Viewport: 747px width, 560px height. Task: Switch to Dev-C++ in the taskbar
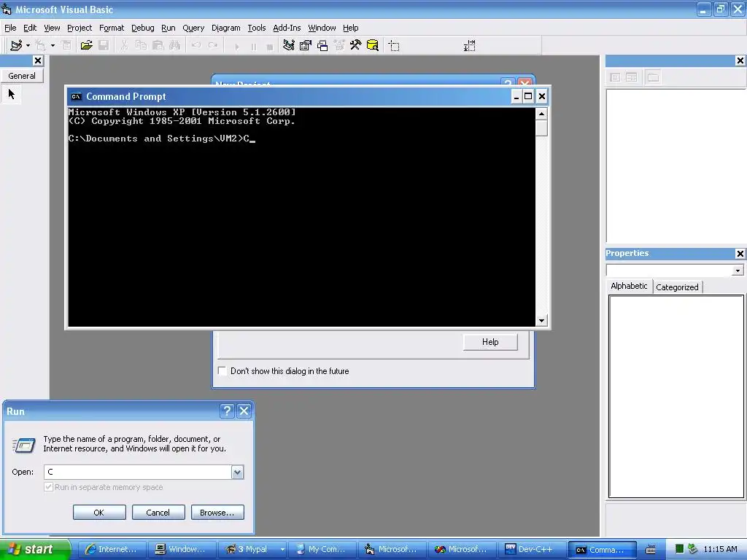(531, 550)
